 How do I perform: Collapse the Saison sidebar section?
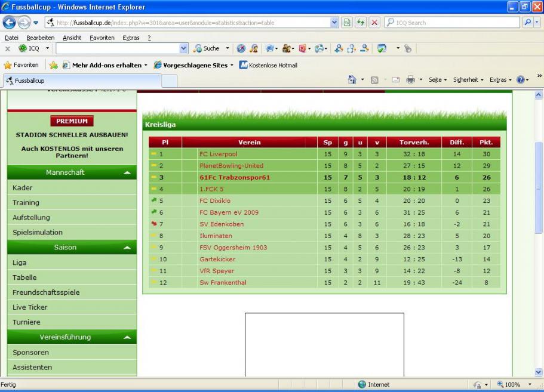127,248
